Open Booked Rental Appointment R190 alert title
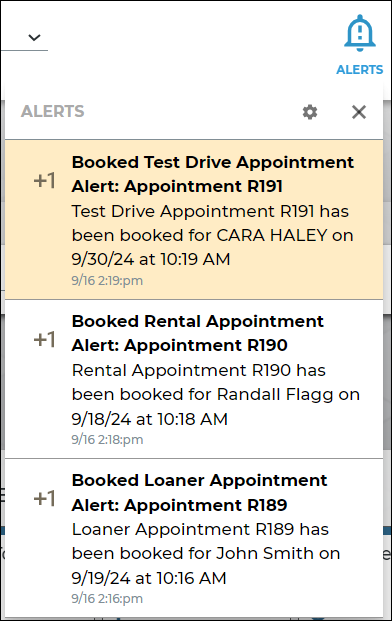392x621 pixels. [x=198, y=333]
